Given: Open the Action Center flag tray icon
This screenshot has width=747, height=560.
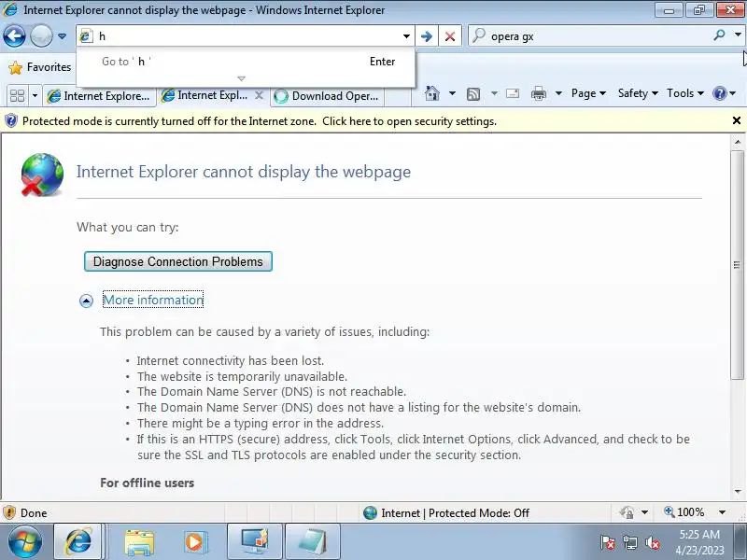Looking at the screenshot, I should [x=608, y=542].
